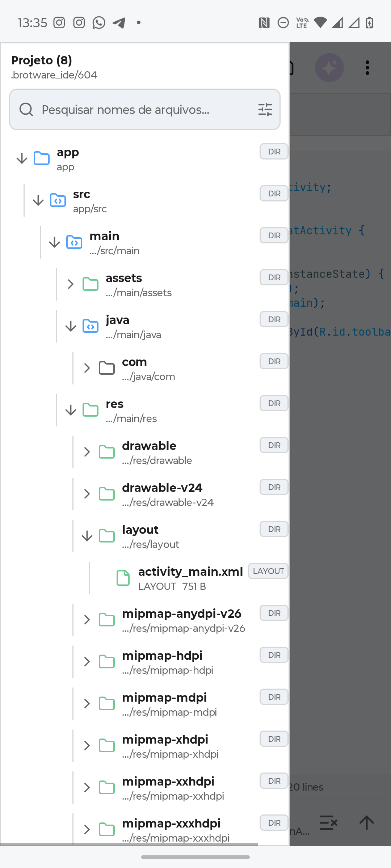Click the clear-list icon at the bottom right
Screen dimensions: 391x868
(x=328, y=823)
